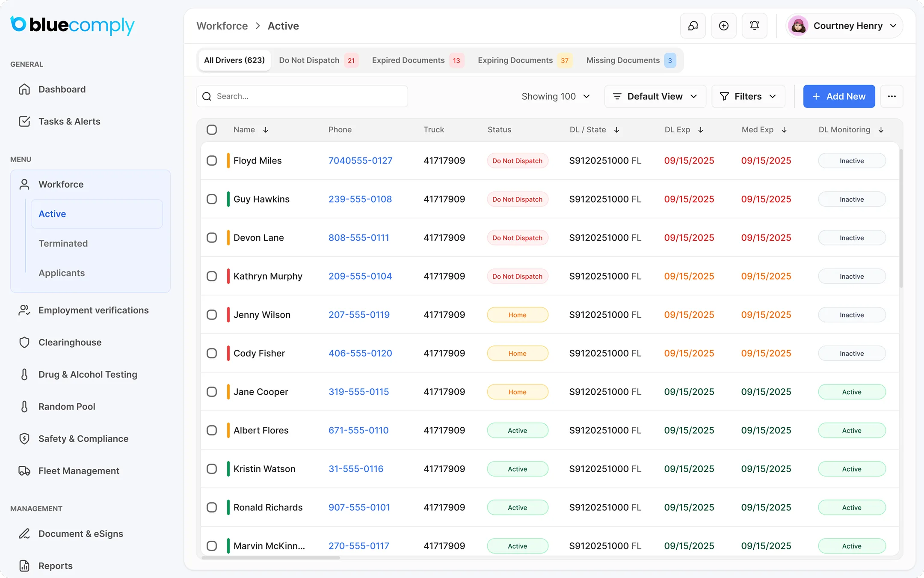This screenshot has height=578, width=924.
Task: Tick the select-all header checkbox
Action: point(212,130)
